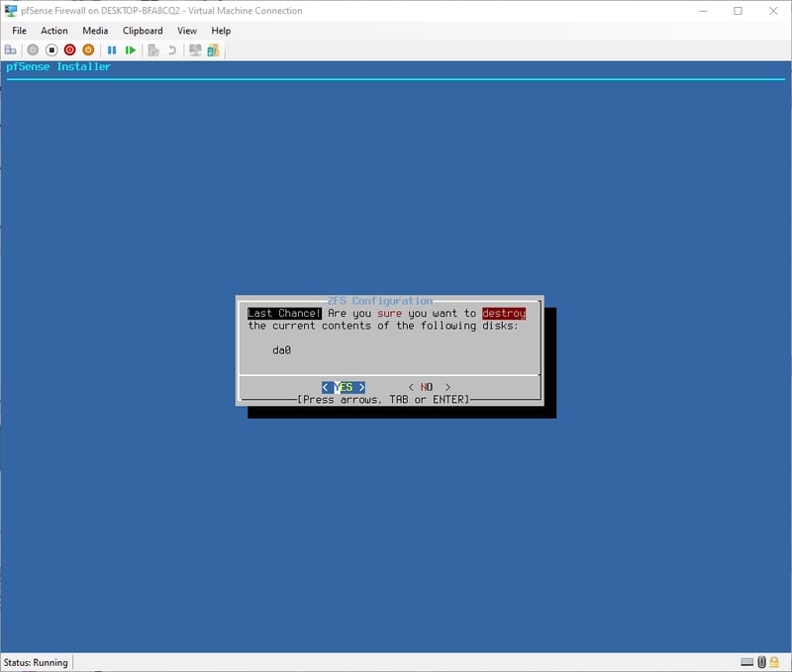Click the orange Save state icon
The height and width of the screenshot is (672, 792).
(88, 49)
